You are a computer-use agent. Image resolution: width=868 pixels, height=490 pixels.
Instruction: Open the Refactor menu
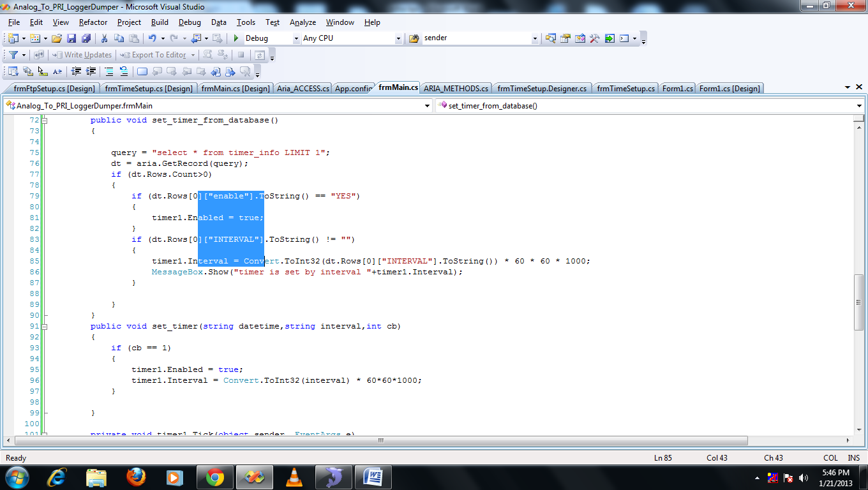[x=93, y=22]
